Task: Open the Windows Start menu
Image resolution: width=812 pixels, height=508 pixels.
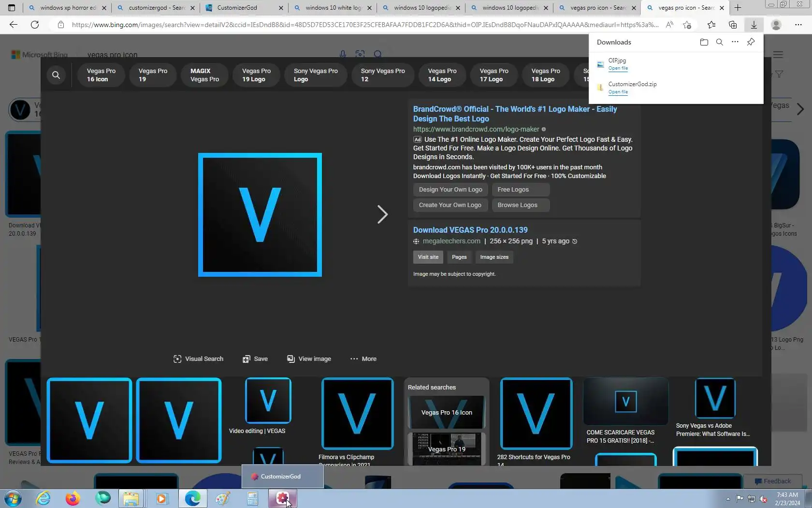Action: click(13, 498)
